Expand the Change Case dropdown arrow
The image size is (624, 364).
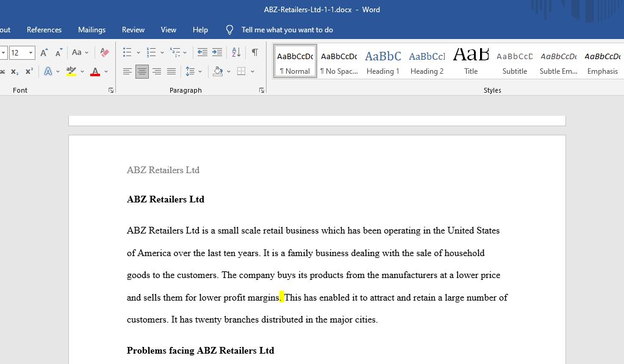click(x=87, y=52)
